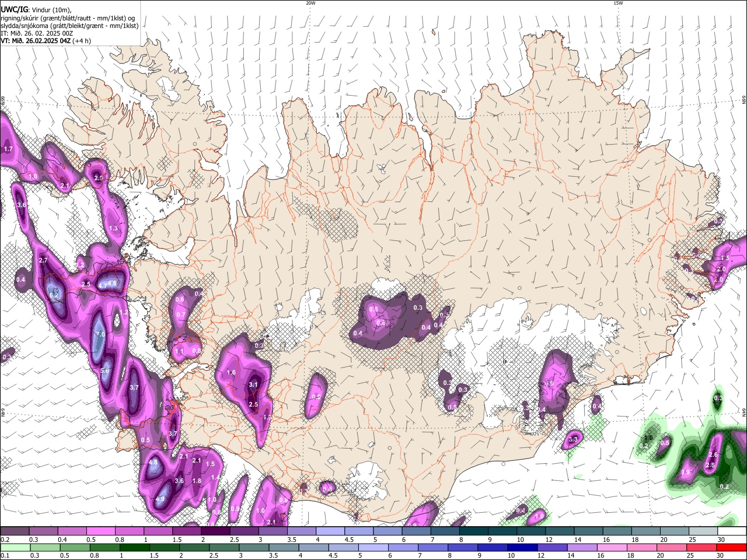The image size is (747, 560).
Task: Pick the light lavender 4 snow-scale swatch
Action: (x=330, y=531)
